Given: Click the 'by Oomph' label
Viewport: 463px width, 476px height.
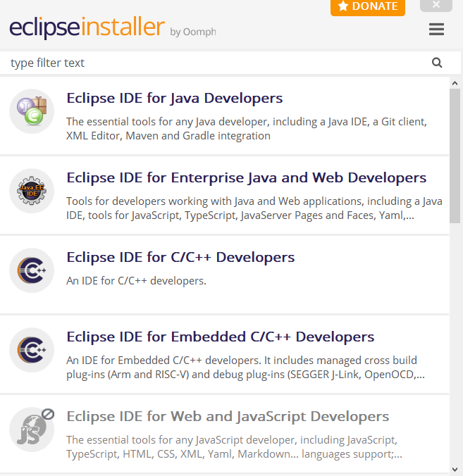Looking at the screenshot, I should click(x=193, y=32).
